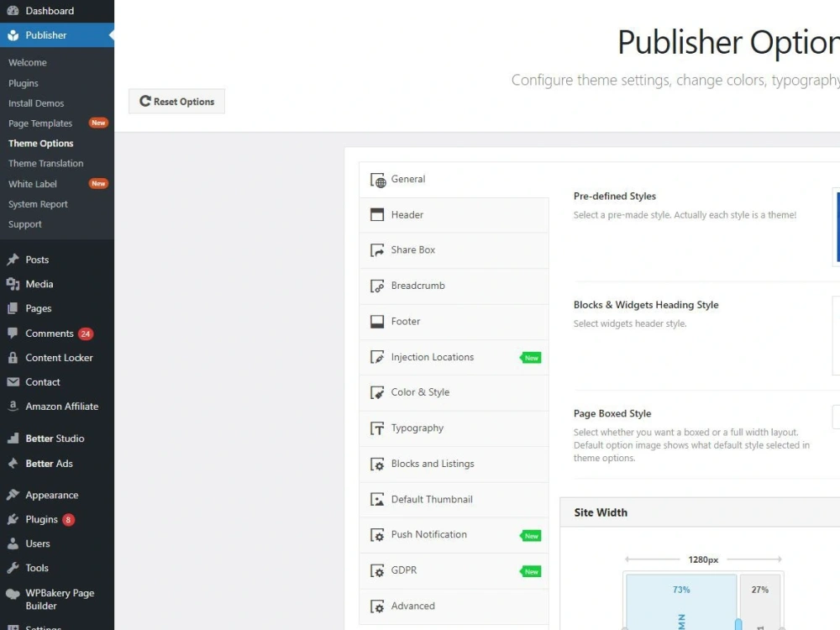Click the Share Box arrow icon

(376, 250)
